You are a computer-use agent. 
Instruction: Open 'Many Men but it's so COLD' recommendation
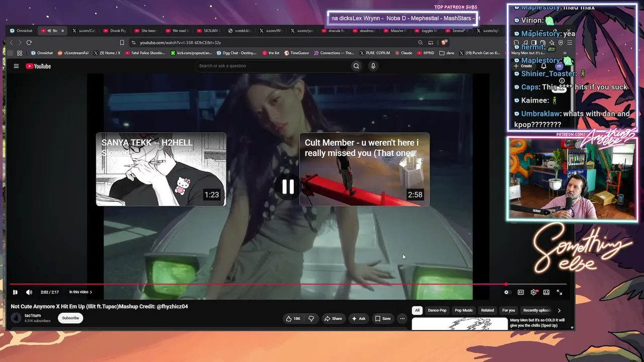pos(537,323)
